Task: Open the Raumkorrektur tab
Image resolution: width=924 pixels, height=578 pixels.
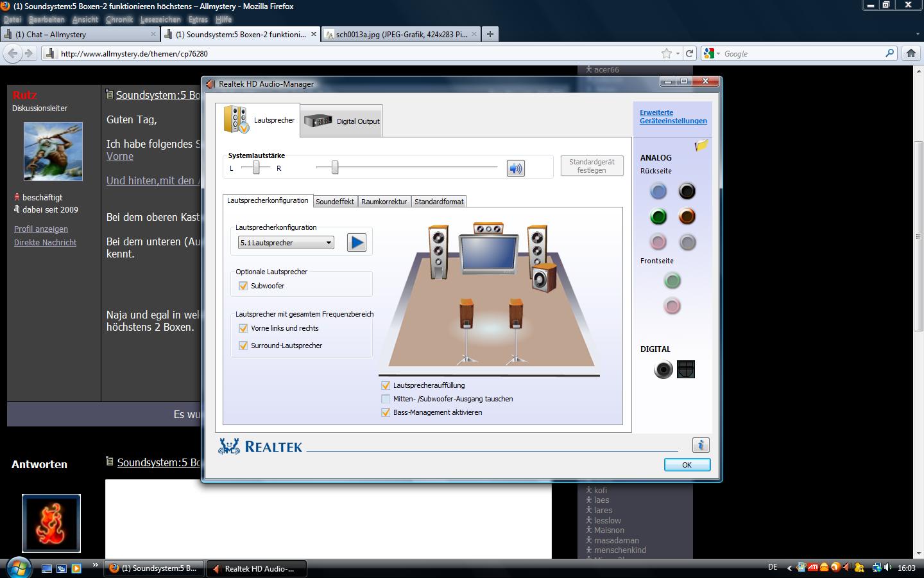Action: pos(384,202)
